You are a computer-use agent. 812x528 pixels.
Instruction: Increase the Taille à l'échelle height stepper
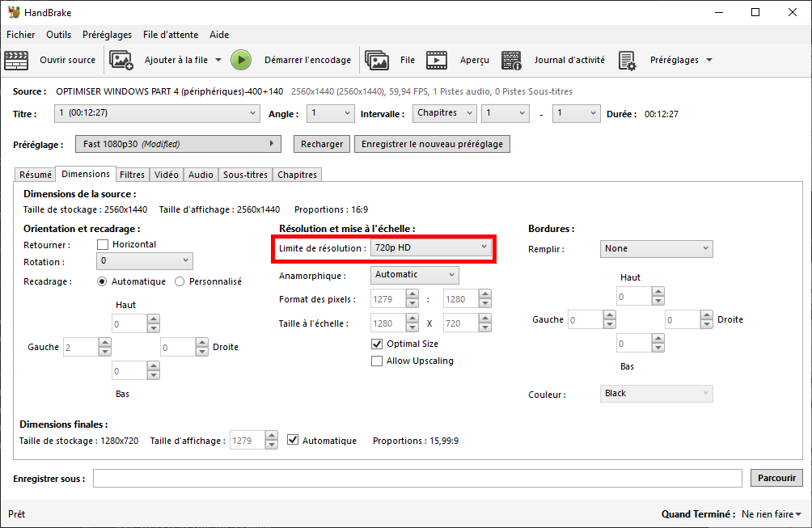[484, 319]
